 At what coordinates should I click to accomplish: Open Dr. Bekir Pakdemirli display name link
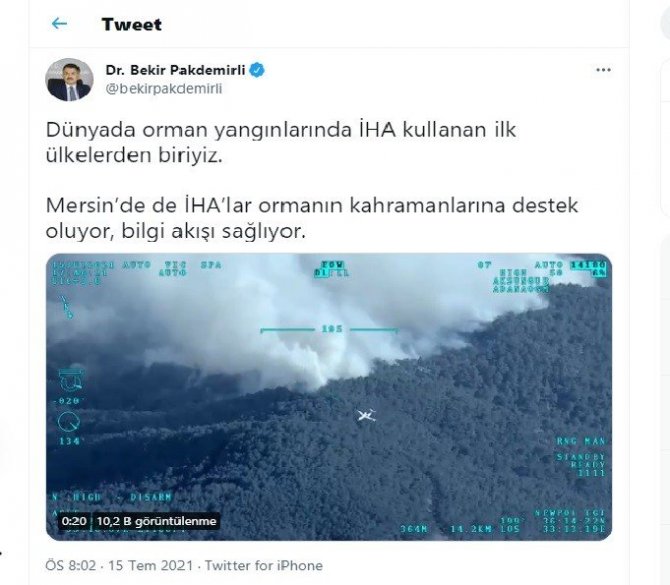coord(175,70)
